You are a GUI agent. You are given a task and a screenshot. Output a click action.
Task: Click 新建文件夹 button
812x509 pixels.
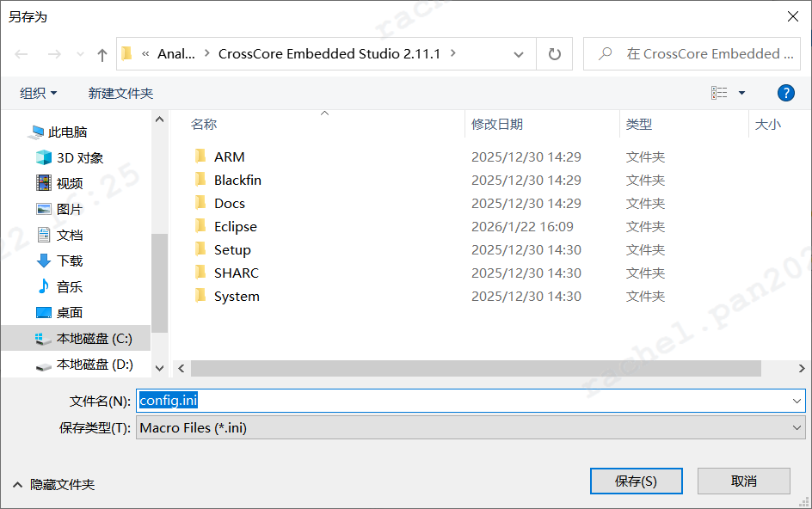[x=120, y=93]
